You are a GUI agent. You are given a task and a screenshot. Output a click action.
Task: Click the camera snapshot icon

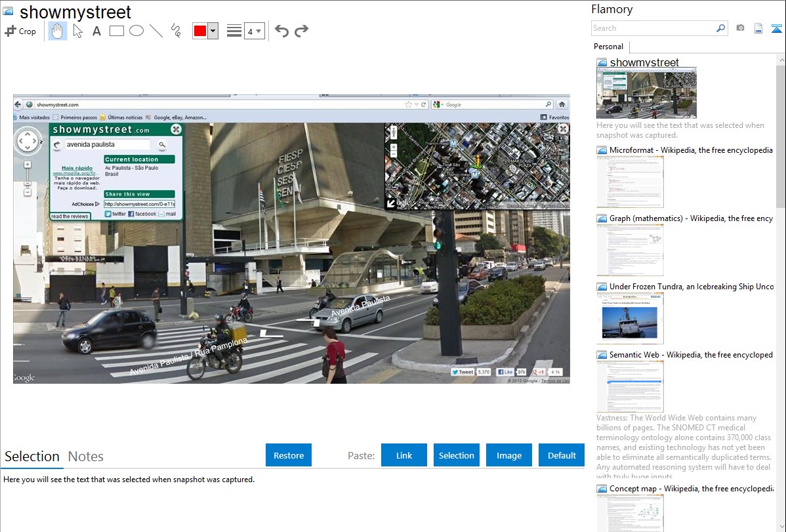coord(740,28)
